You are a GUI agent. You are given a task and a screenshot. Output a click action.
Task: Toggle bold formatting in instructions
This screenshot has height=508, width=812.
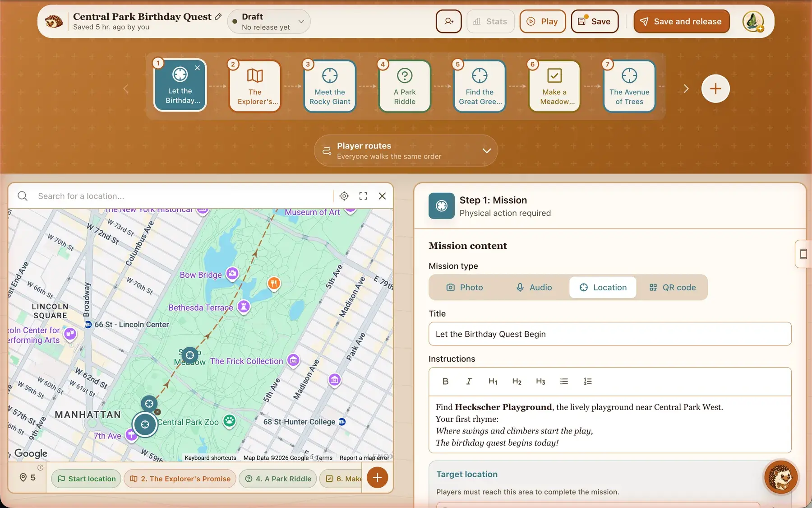(x=445, y=382)
